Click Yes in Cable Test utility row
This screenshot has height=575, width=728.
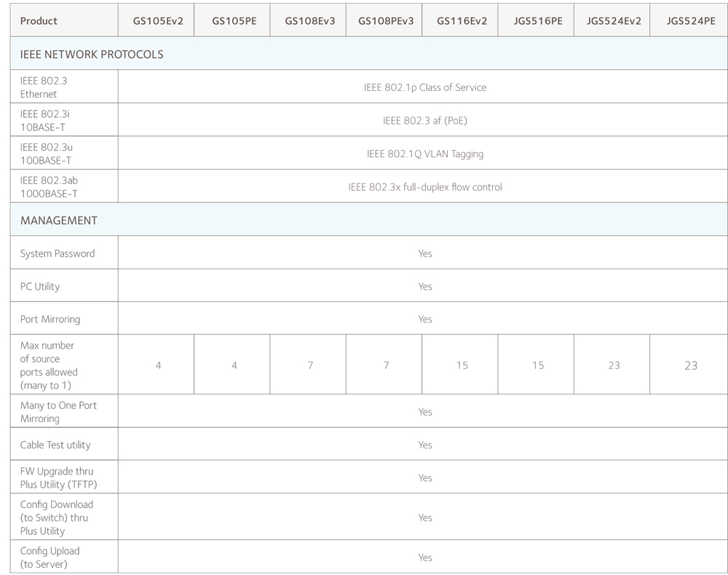click(x=425, y=445)
